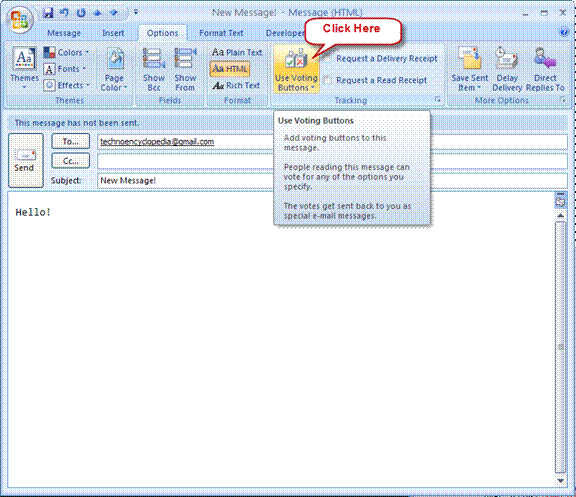Click the Office button orb

click(x=19, y=20)
